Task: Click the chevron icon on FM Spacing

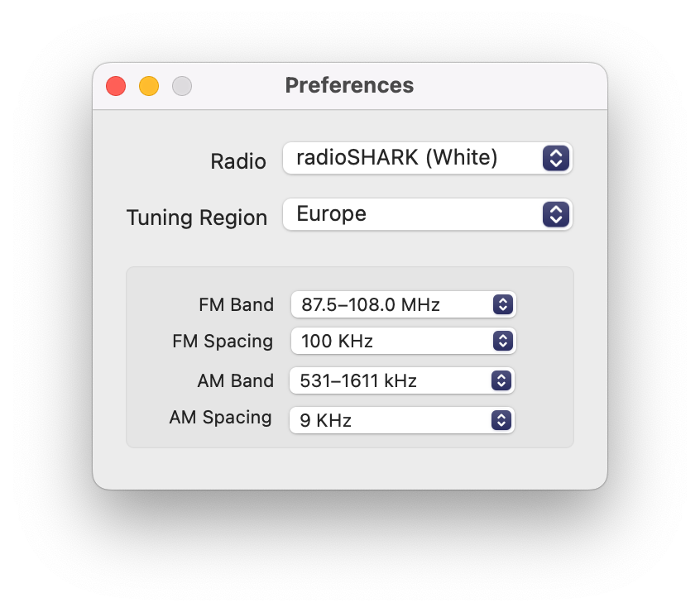Action: pos(503,342)
